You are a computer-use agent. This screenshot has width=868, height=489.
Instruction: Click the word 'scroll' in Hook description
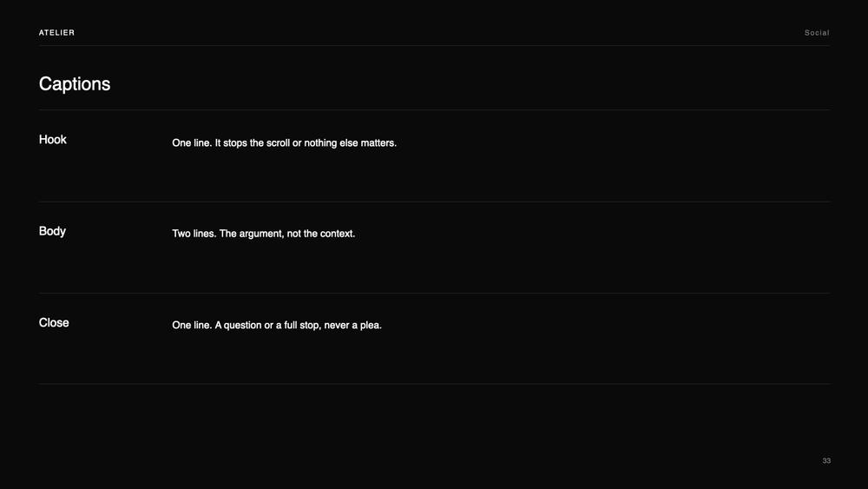click(x=278, y=143)
